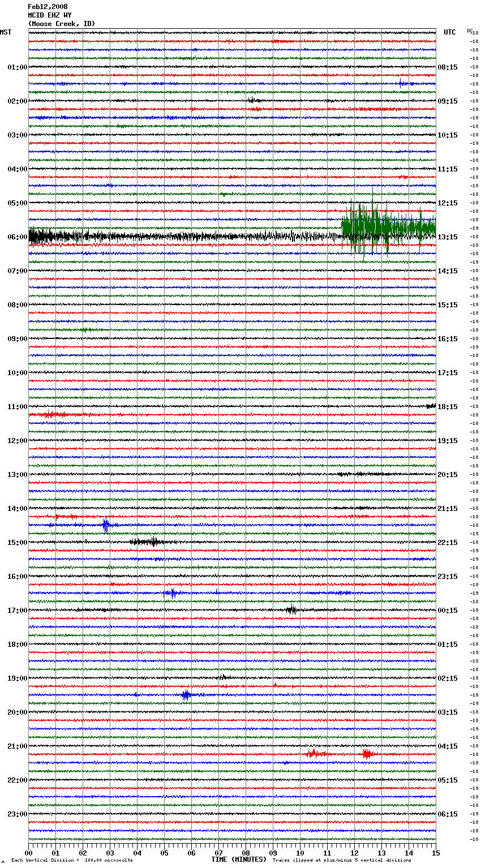This screenshot has width=481, height=868.
Task: Click the 16:15 UTC time label
Action: 448,339
